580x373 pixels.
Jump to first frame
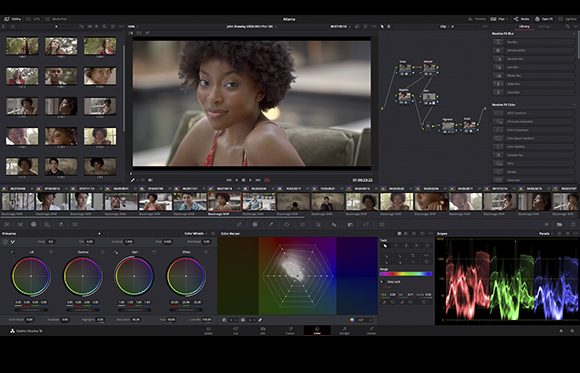tap(229, 180)
